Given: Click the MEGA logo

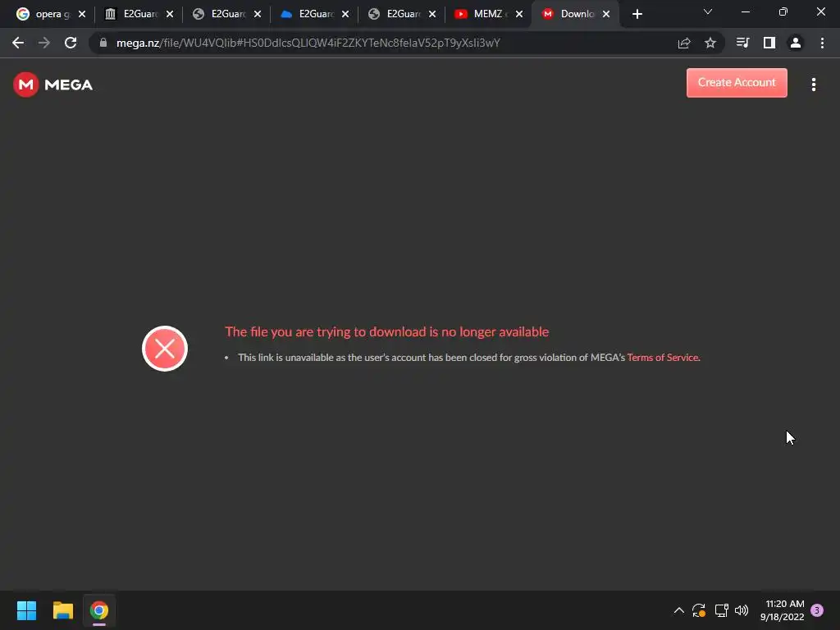Looking at the screenshot, I should [x=52, y=84].
